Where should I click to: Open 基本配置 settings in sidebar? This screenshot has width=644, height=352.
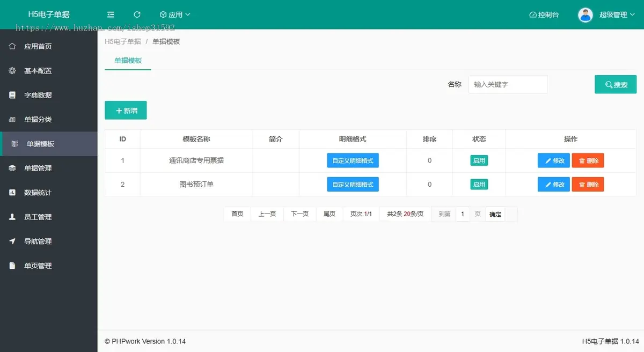(x=38, y=71)
